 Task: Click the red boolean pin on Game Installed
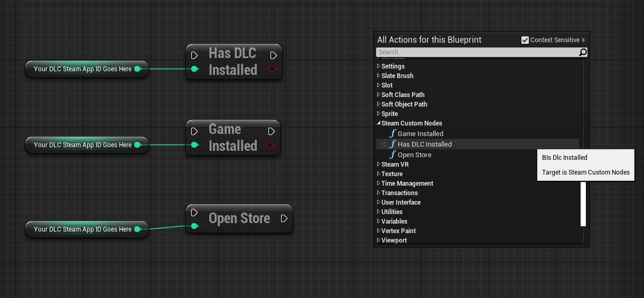click(x=270, y=145)
